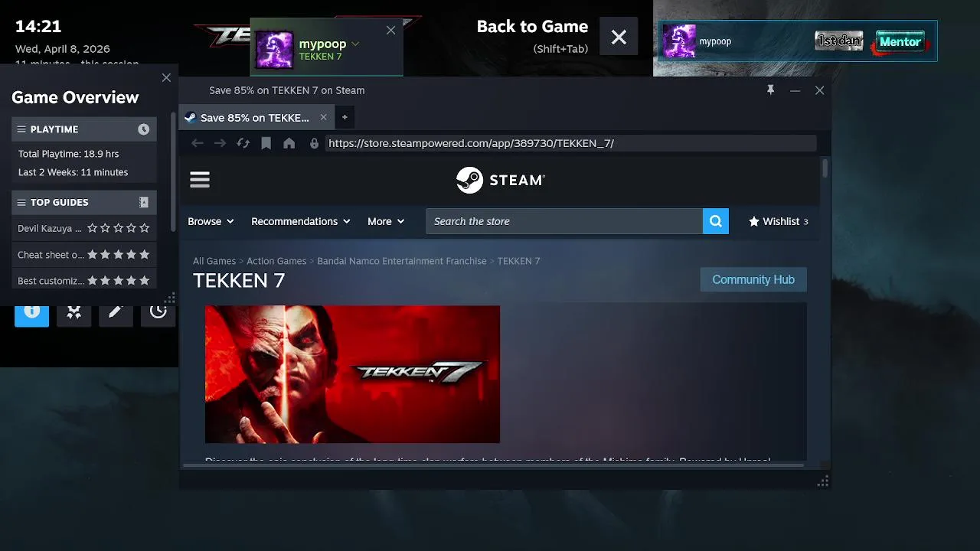Click the blue search magnifier button
This screenshot has width=980, height=551.
tap(716, 221)
